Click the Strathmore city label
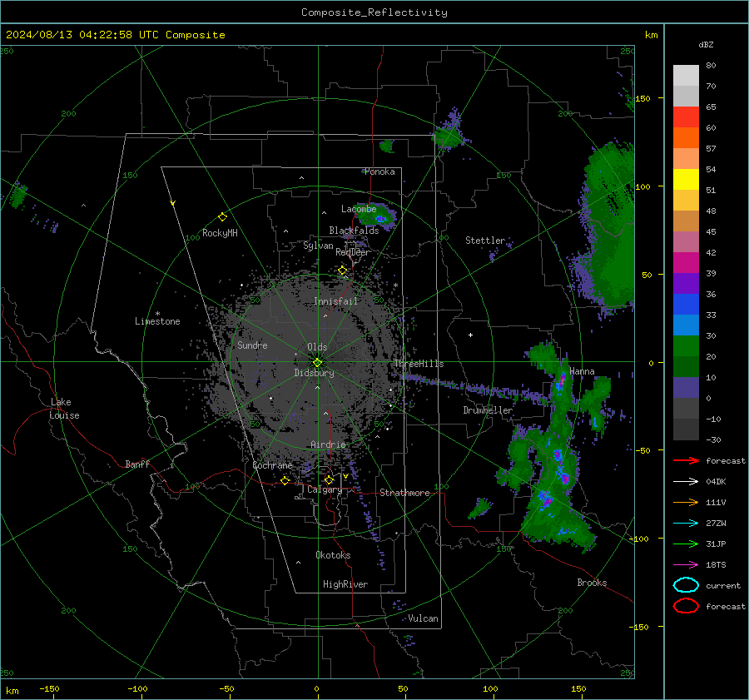The image size is (749, 700). click(x=404, y=493)
